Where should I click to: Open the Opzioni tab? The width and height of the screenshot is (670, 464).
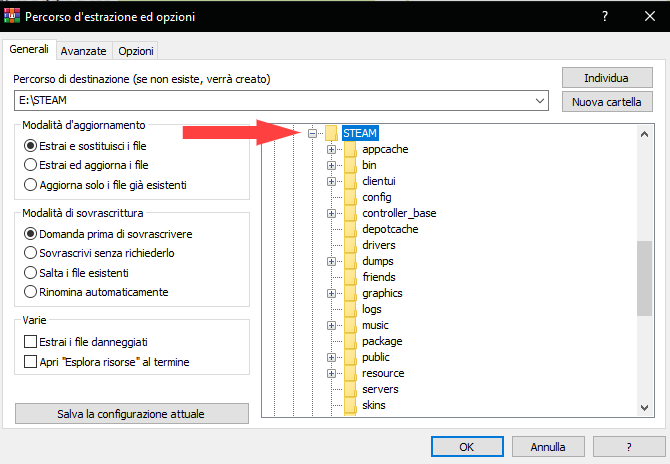pyautogui.click(x=135, y=51)
